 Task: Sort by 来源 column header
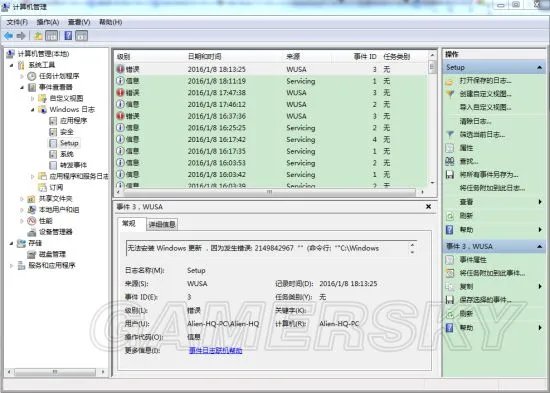tap(293, 56)
